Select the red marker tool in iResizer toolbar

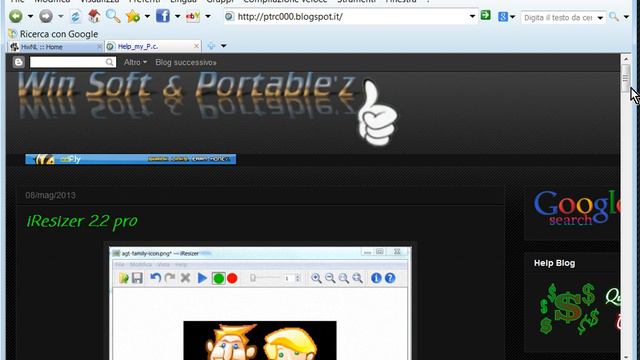point(232,278)
